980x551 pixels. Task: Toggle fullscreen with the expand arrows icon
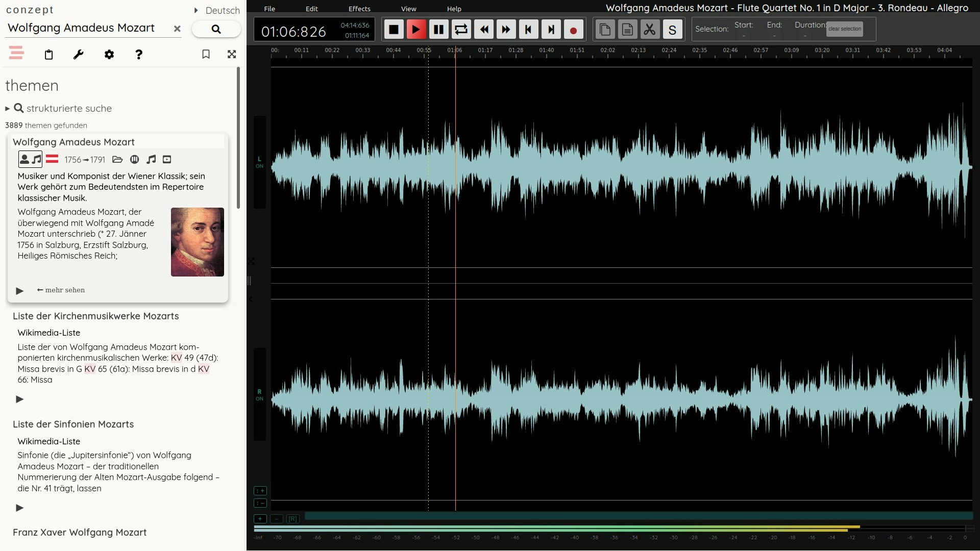[x=232, y=54]
